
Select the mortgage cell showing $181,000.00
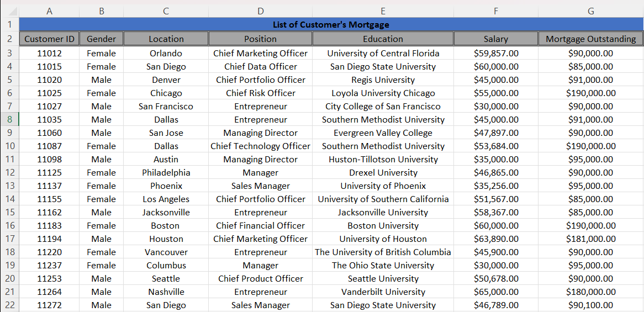tap(590, 239)
